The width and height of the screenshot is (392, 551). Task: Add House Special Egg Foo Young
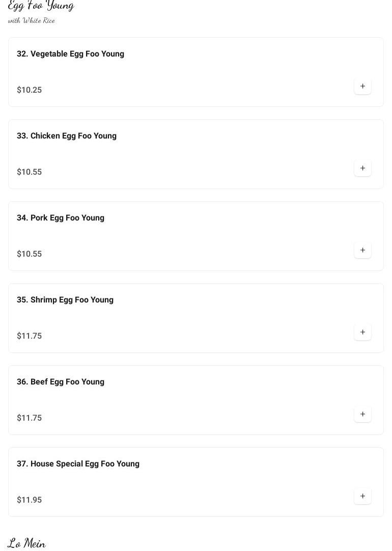click(362, 497)
